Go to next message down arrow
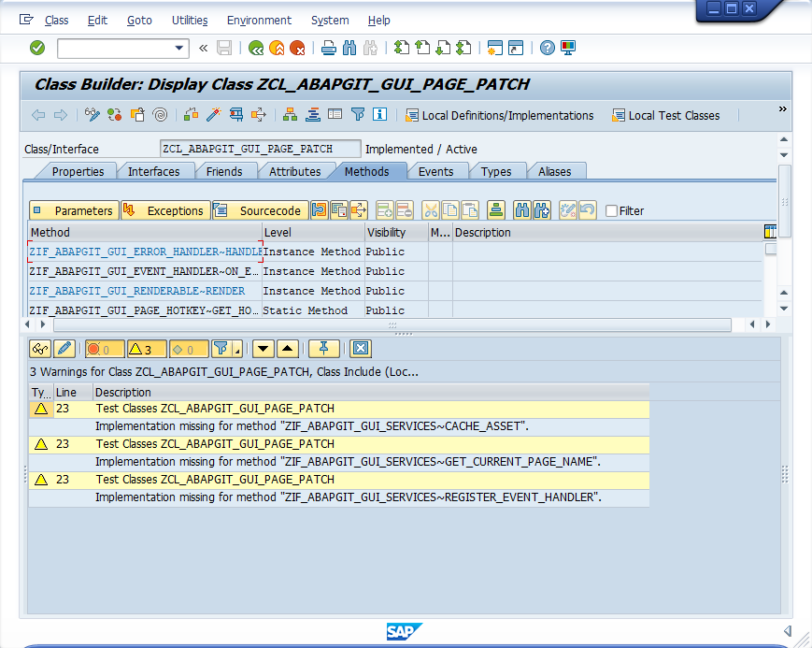The image size is (812, 648). coord(264,349)
